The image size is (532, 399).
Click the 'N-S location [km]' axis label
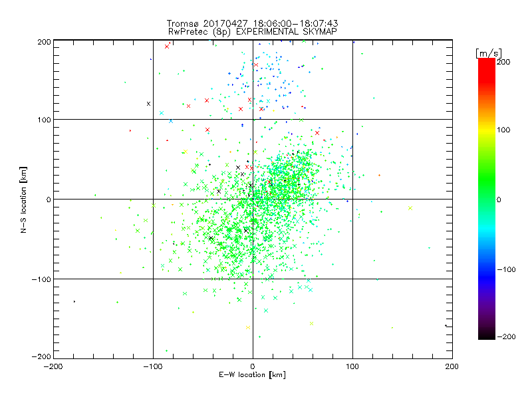tap(23, 199)
